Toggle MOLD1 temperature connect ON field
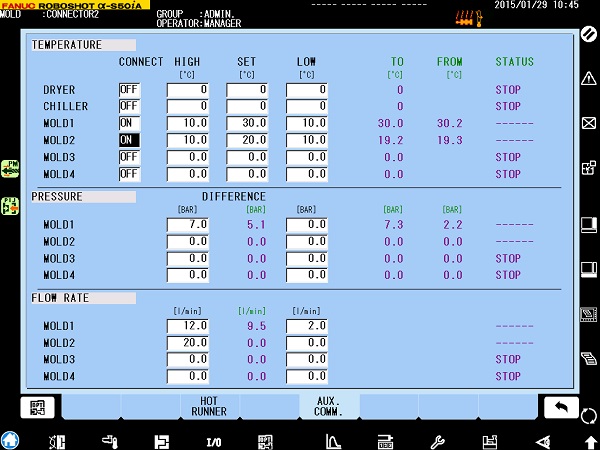Screen dimensions: 600x450 click(129, 123)
